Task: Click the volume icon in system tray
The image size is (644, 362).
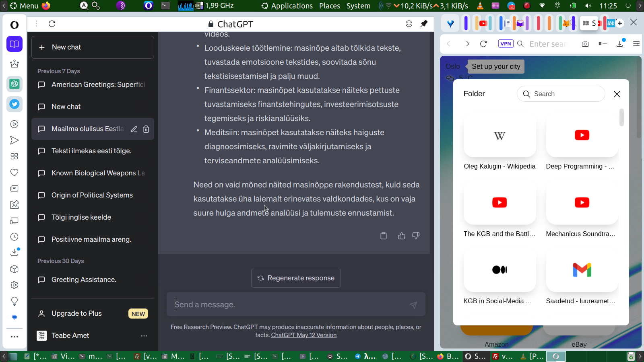Action: tap(588, 6)
